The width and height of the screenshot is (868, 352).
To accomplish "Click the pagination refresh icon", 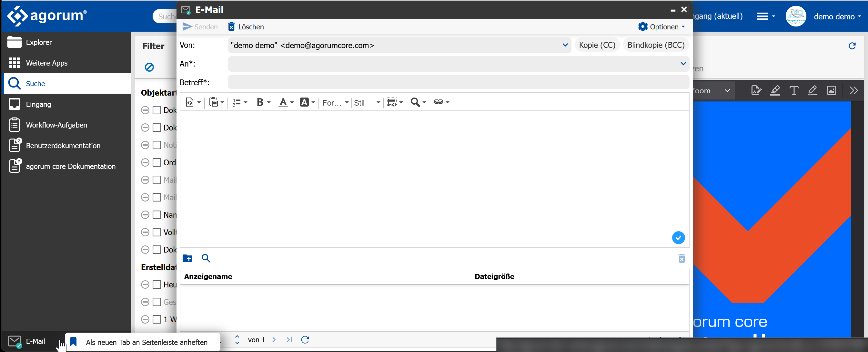I will [x=305, y=340].
